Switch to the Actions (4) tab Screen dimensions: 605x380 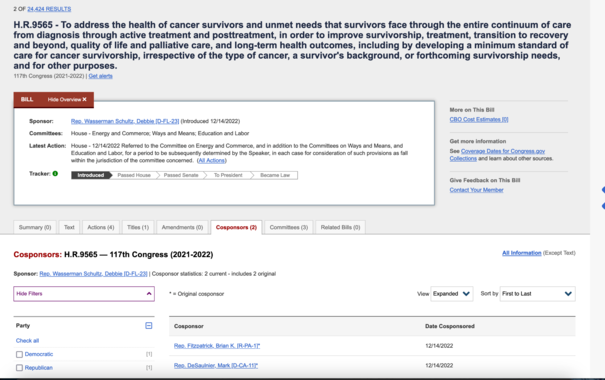pos(101,227)
